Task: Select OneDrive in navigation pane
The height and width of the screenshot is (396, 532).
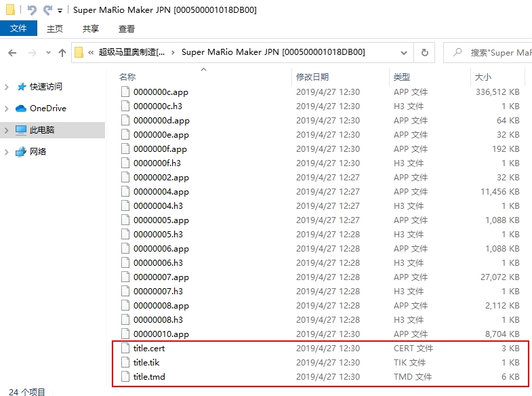Action: 48,108
